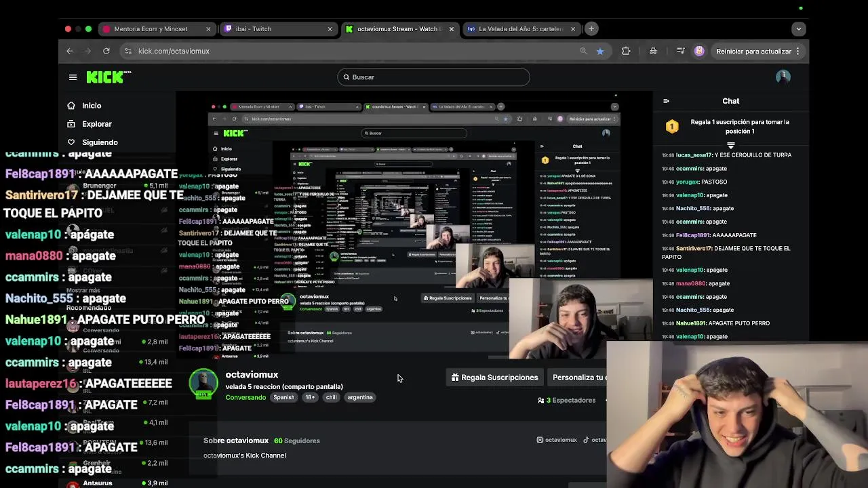The image size is (868, 488).
Task: Expand the tab search dropdown arrow
Action: point(799,29)
